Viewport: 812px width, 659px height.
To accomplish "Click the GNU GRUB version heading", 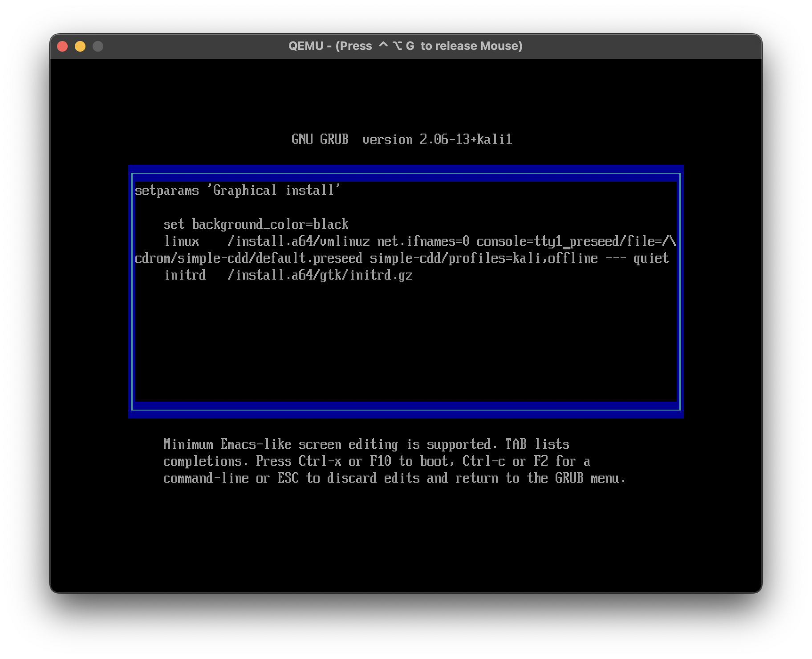I will (402, 139).
